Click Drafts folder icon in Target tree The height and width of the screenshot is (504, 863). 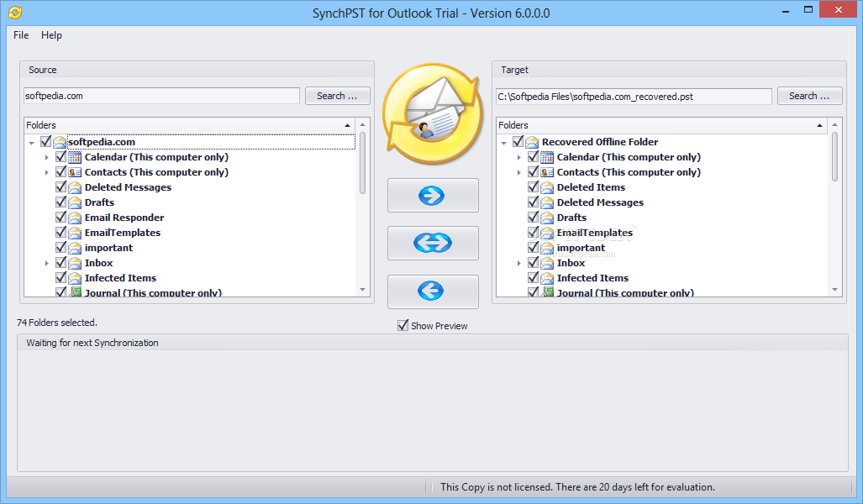(x=547, y=218)
